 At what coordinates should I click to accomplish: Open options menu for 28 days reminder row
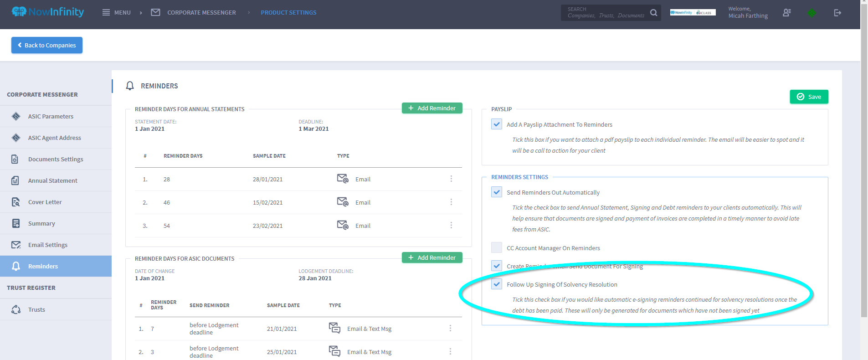(451, 179)
